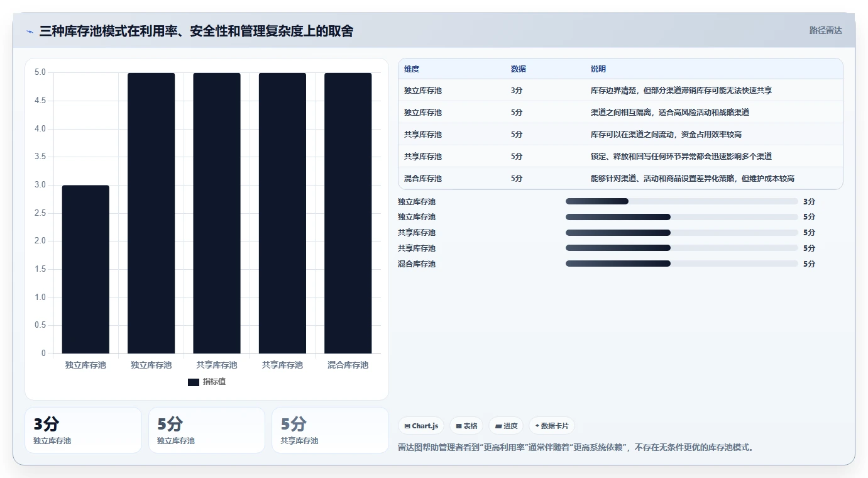Open the 3分 独立库存池 data card
The height and width of the screenshot is (478, 868).
click(x=83, y=430)
